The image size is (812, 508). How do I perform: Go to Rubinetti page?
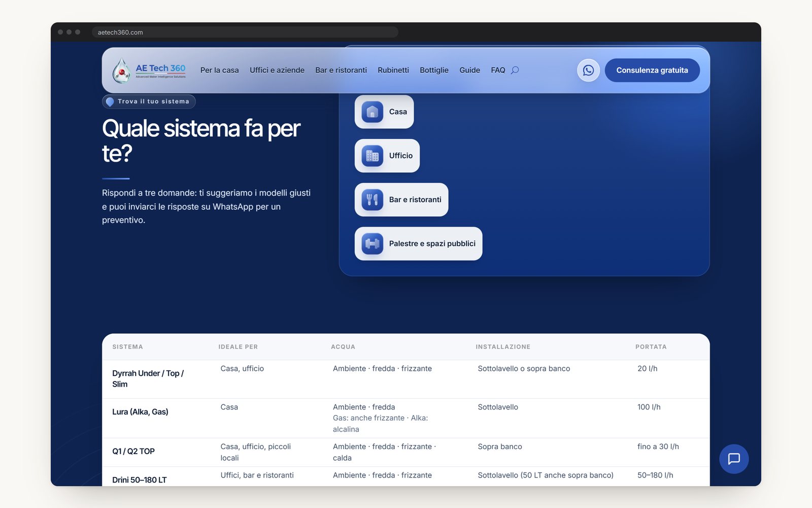tap(393, 70)
